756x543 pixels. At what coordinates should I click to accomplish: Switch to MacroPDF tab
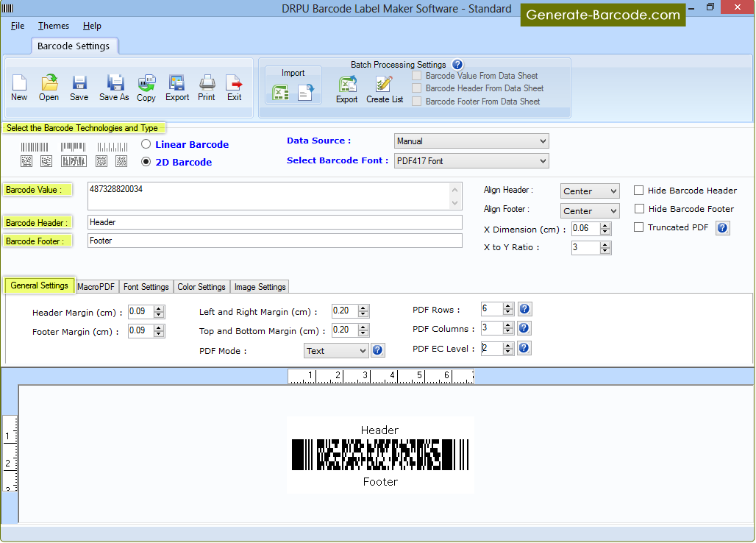pyautogui.click(x=96, y=287)
